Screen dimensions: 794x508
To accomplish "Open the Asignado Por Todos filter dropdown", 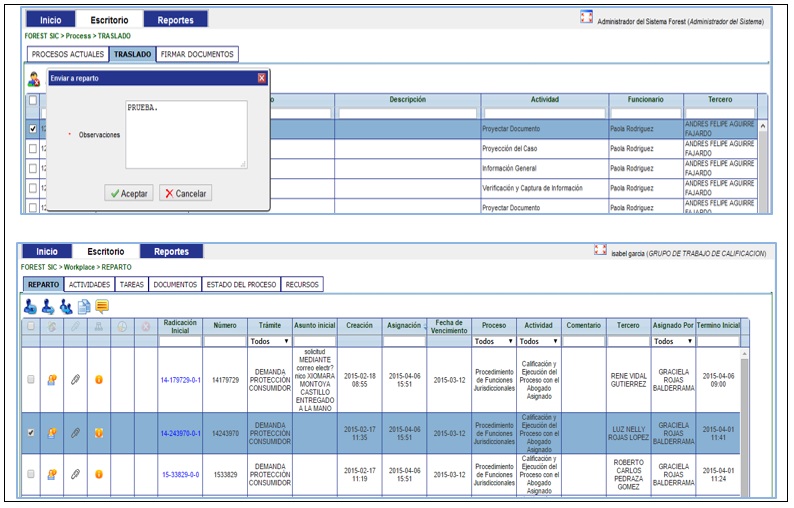I will pyautogui.click(x=673, y=341).
